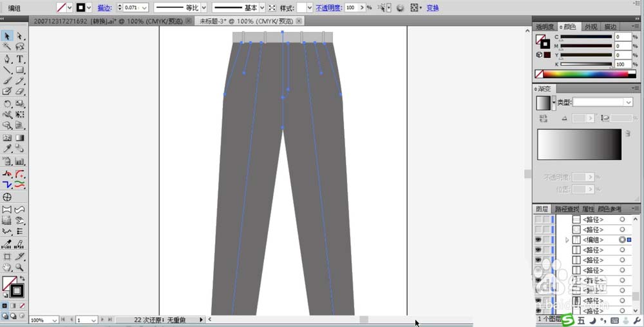Select the Blend tool

tap(20, 148)
